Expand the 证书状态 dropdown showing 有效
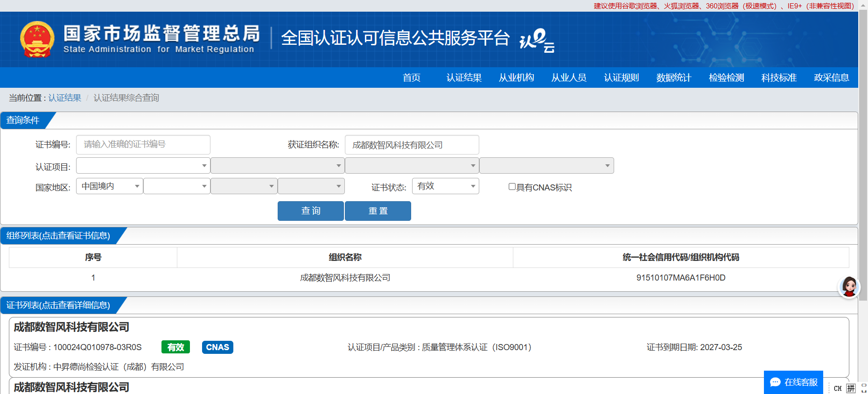This screenshot has height=394, width=868. click(445, 186)
